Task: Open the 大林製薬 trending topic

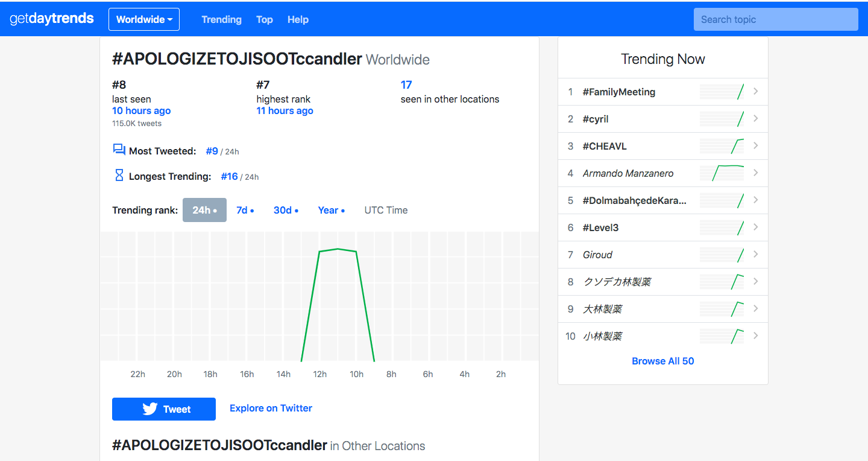Action: point(602,309)
